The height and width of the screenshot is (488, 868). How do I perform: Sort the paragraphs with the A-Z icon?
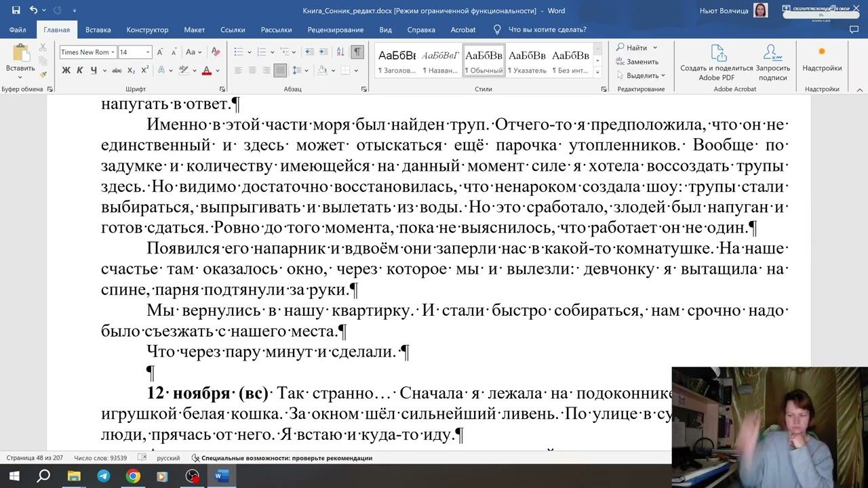click(x=341, y=52)
